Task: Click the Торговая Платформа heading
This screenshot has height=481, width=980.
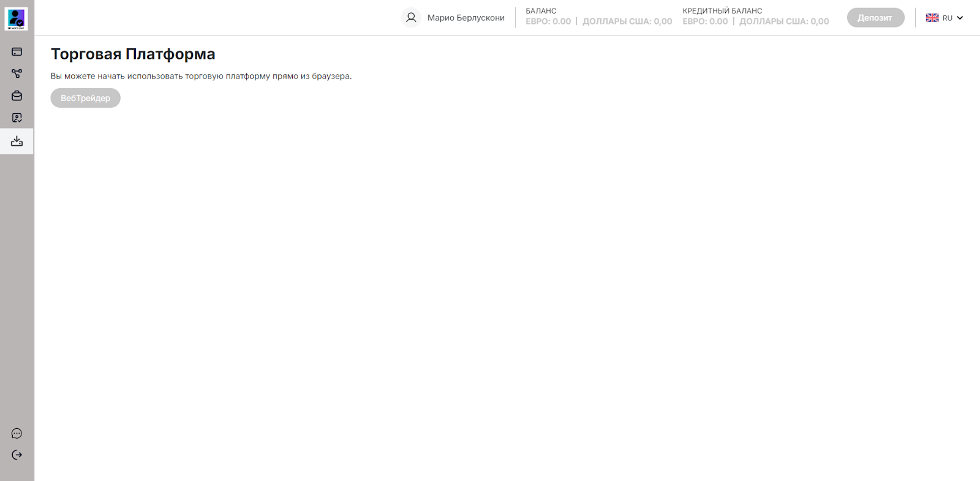Action: click(x=133, y=54)
